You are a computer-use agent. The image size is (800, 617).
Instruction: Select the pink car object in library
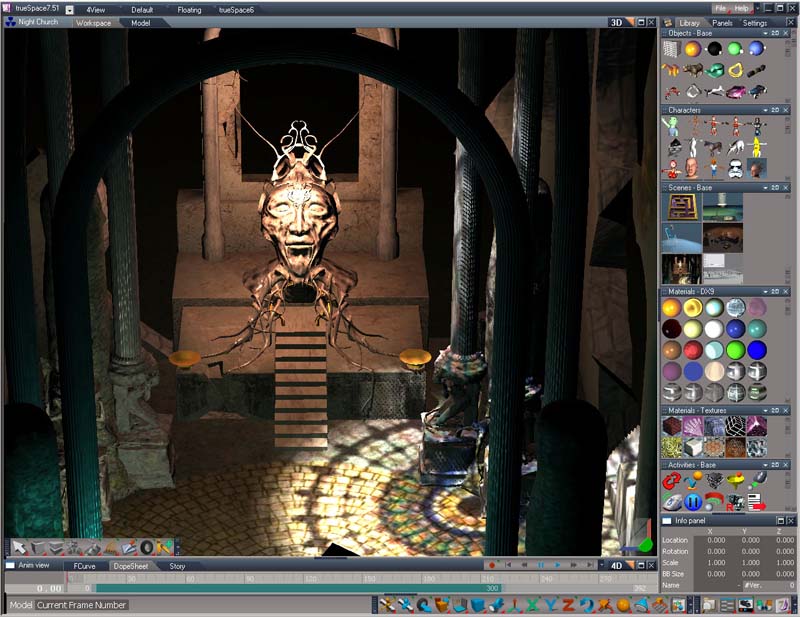(735, 92)
